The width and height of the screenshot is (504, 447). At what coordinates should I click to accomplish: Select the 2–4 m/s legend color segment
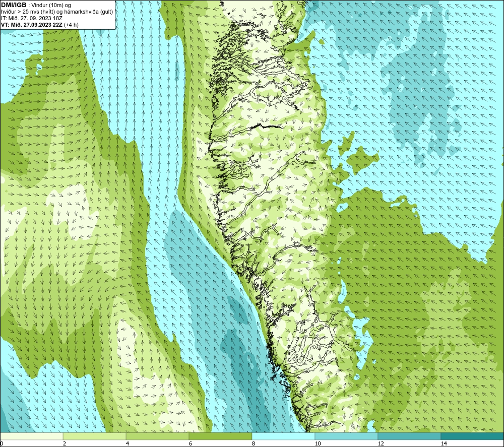tap(95, 436)
